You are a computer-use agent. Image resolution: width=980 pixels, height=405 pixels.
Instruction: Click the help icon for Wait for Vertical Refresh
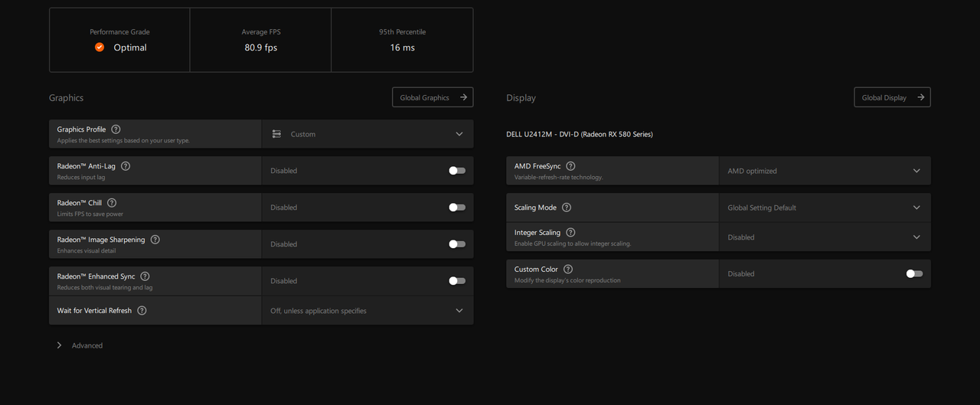click(142, 311)
